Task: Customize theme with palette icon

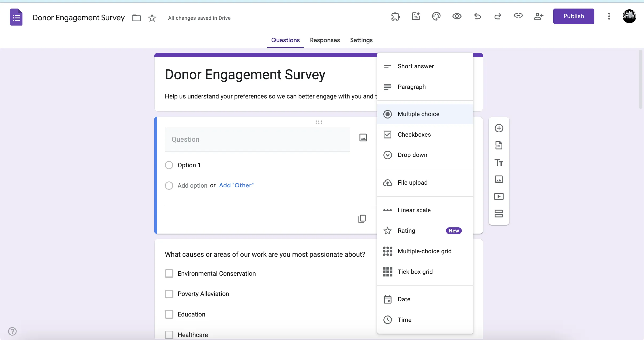Action: click(436, 17)
